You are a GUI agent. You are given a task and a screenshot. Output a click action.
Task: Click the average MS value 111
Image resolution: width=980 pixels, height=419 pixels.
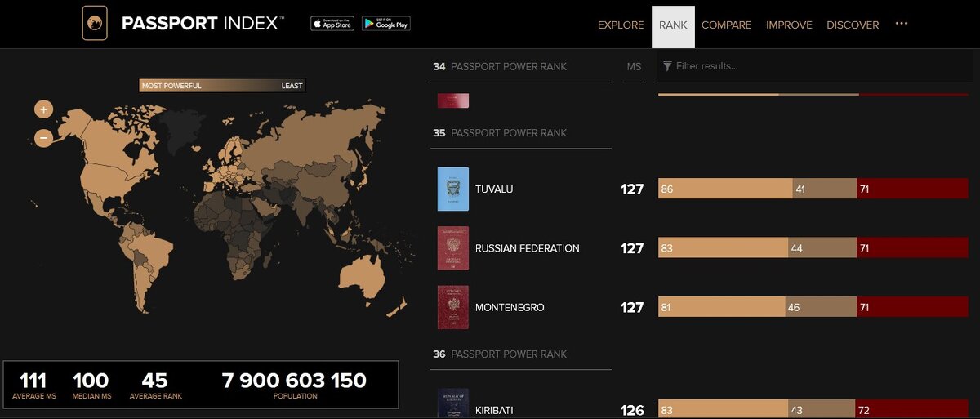(x=33, y=380)
